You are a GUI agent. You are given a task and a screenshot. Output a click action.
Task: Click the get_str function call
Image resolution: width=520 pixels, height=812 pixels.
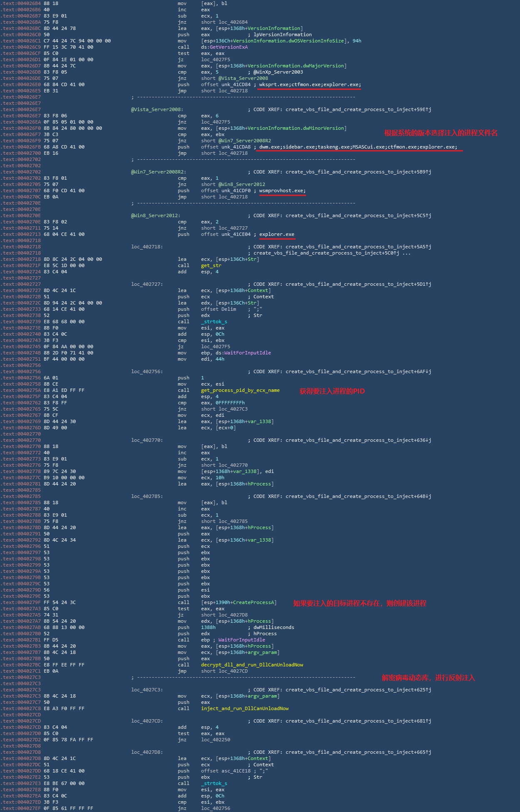tap(211, 265)
